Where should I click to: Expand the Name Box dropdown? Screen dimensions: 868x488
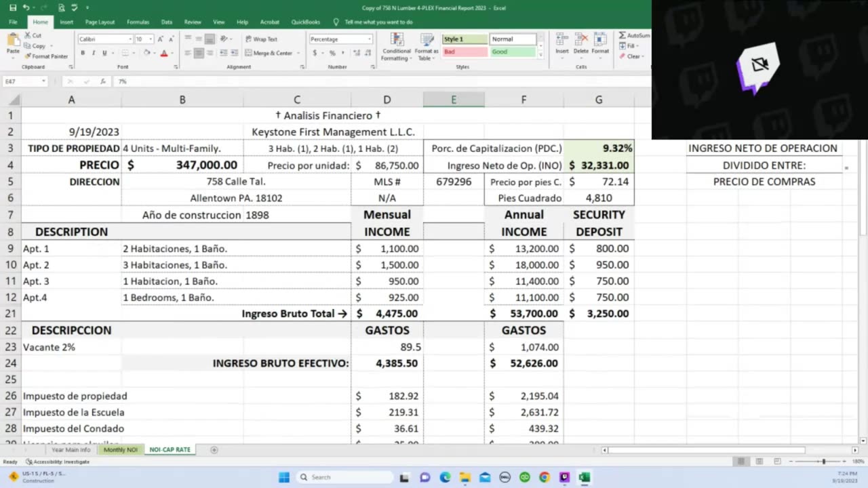coord(43,81)
